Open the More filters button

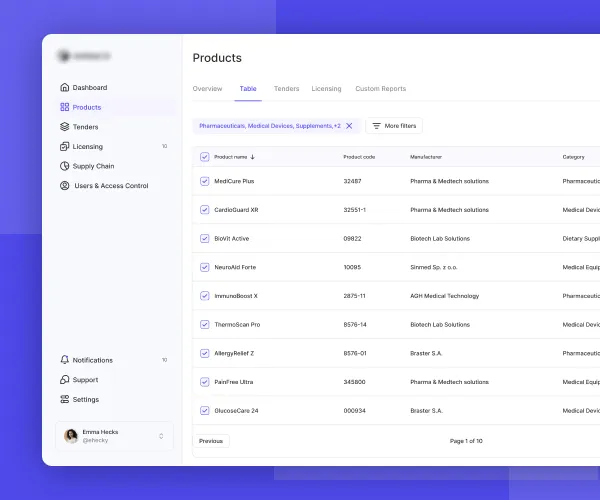click(x=394, y=126)
